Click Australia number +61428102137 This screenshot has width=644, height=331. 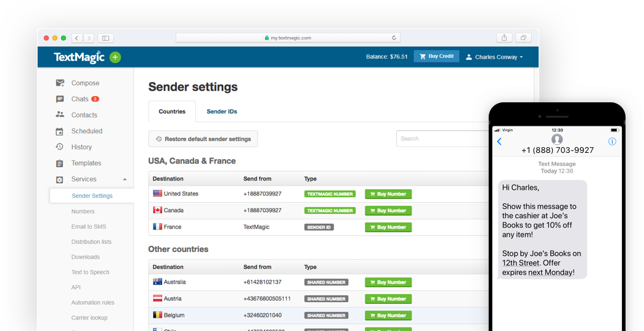pyautogui.click(x=263, y=282)
